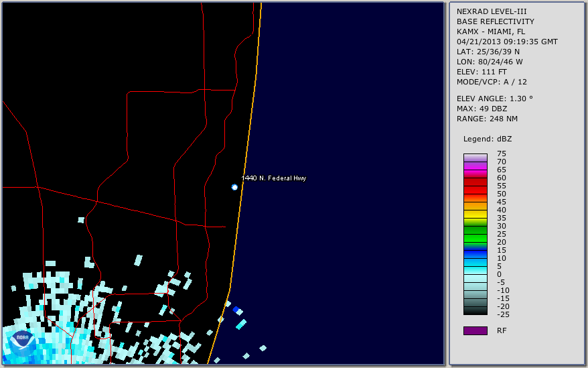Select 'KAMX - MIAMI, FL' station text
This screenshot has height=368, width=588.
[x=491, y=32]
